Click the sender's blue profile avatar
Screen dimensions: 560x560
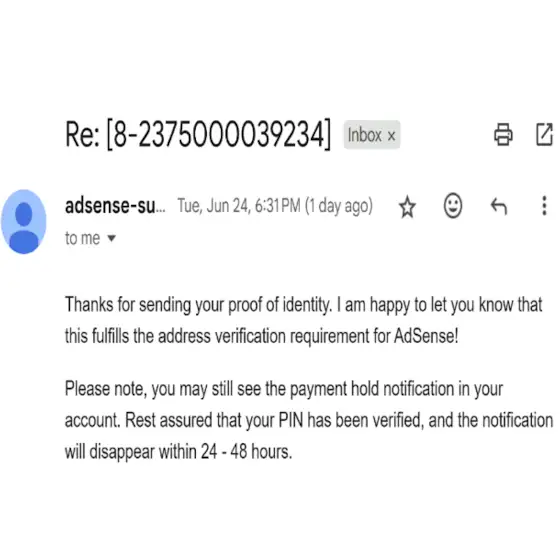(24, 222)
